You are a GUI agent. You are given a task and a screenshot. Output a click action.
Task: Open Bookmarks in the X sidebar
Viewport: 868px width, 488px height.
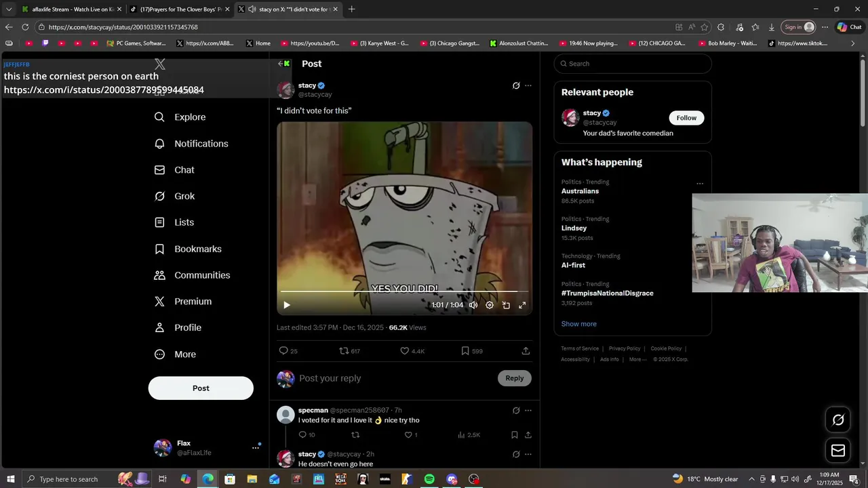(188, 249)
